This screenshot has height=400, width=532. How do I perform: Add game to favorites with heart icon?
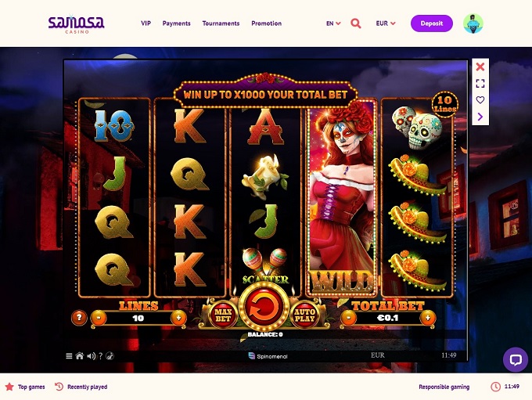[480, 100]
